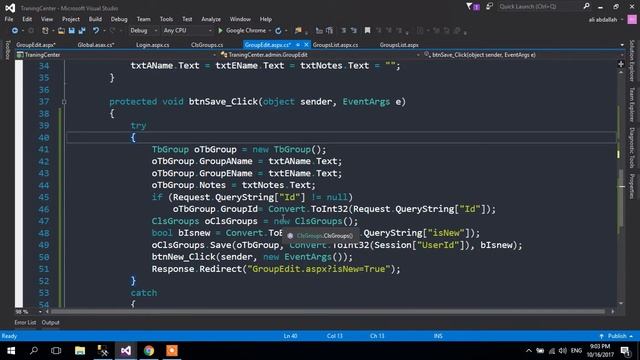
Task: Open Google Chrome from the taskbar
Action: tap(149, 351)
